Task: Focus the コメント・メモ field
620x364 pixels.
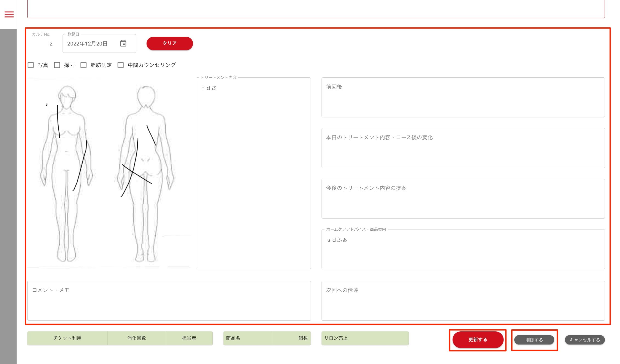Action: click(169, 301)
